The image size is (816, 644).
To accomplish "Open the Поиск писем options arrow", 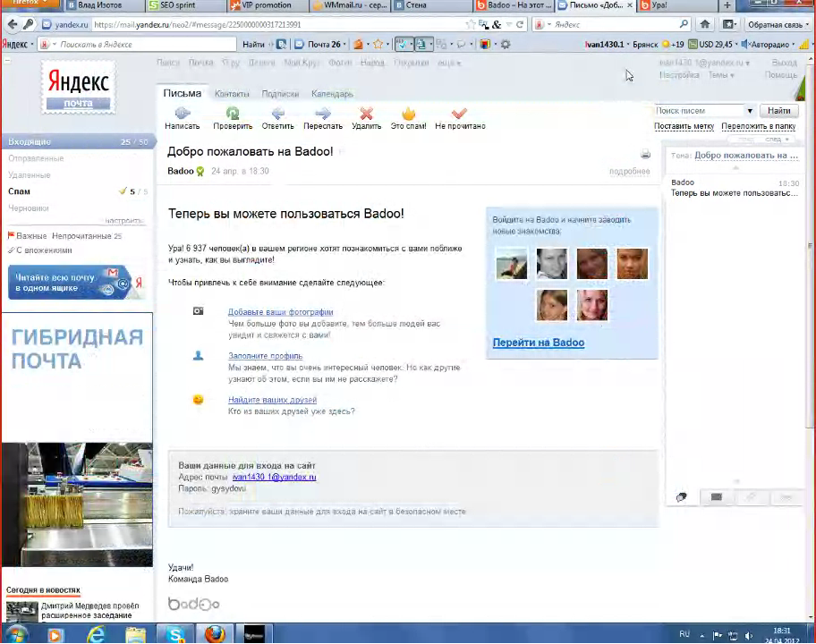I will click(x=750, y=111).
